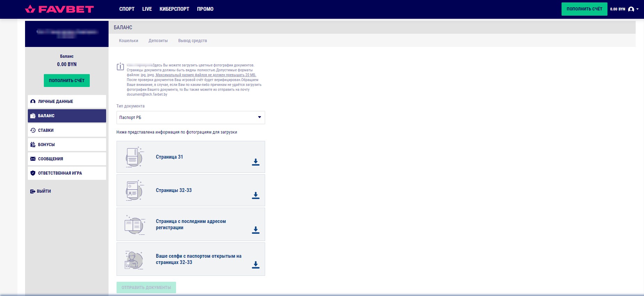This screenshot has height=296, width=644.
Task: Select the Кошельки tab
Action: [x=128, y=41]
